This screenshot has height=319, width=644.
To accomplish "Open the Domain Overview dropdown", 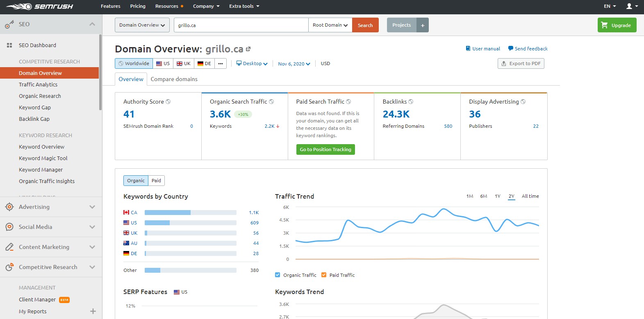I will (x=142, y=25).
